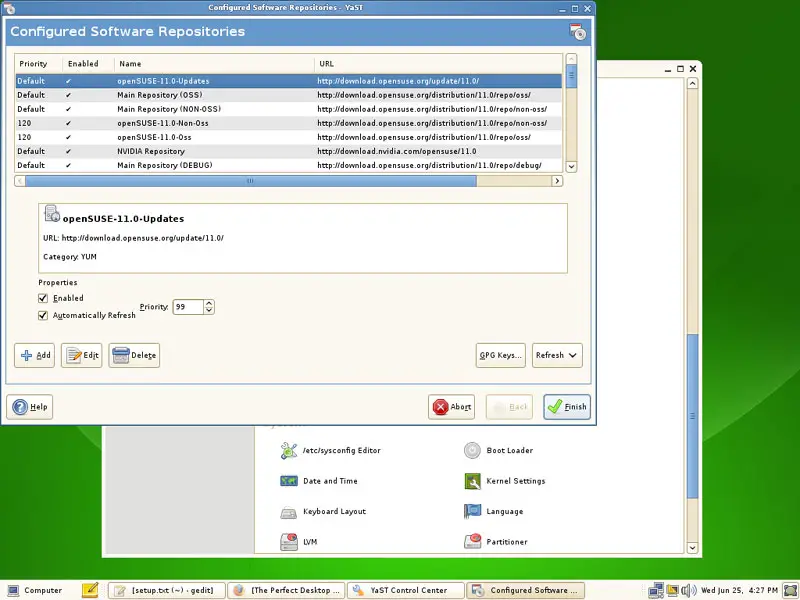800x600 pixels.
Task: Decrease the Priority spinner value
Action: (209, 310)
